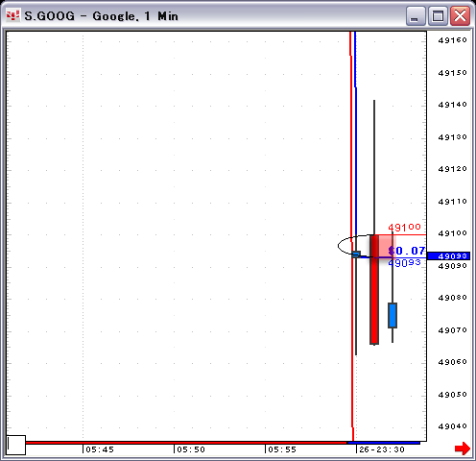Click the blue 49093 label below $0.07
This screenshot has height=461, width=476.
click(x=404, y=263)
